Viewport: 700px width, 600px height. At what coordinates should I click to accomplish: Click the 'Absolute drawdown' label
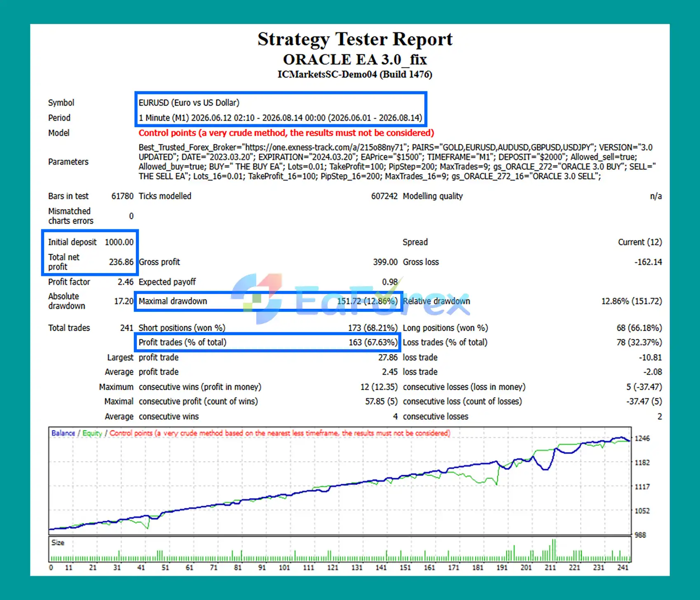(x=67, y=301)
